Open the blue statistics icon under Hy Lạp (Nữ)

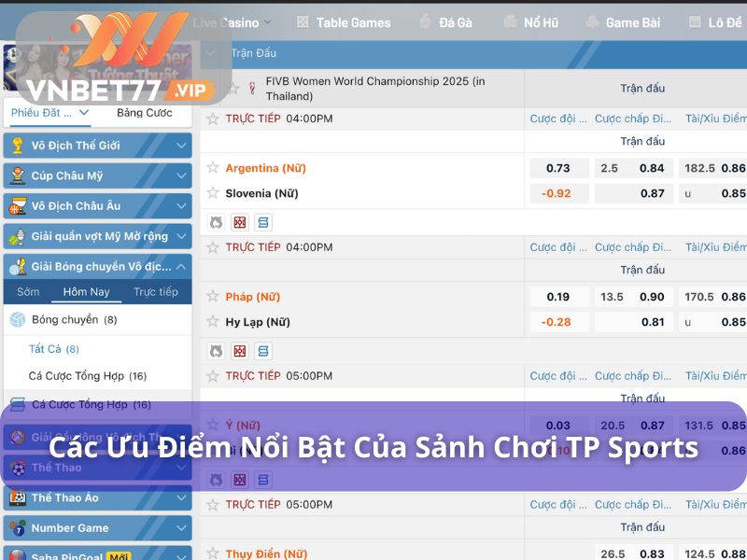(x=263, y=351)
